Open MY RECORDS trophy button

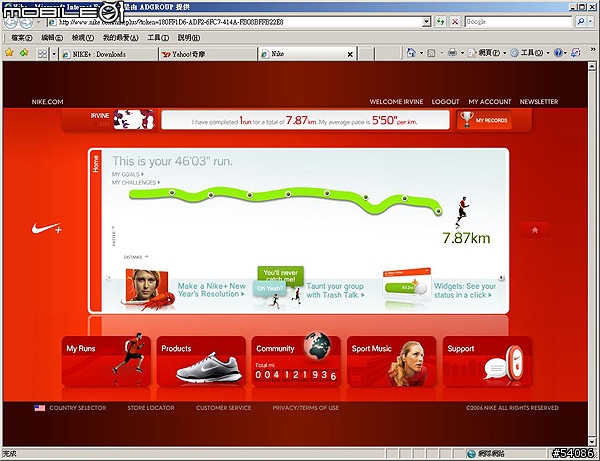coord(484,120)
